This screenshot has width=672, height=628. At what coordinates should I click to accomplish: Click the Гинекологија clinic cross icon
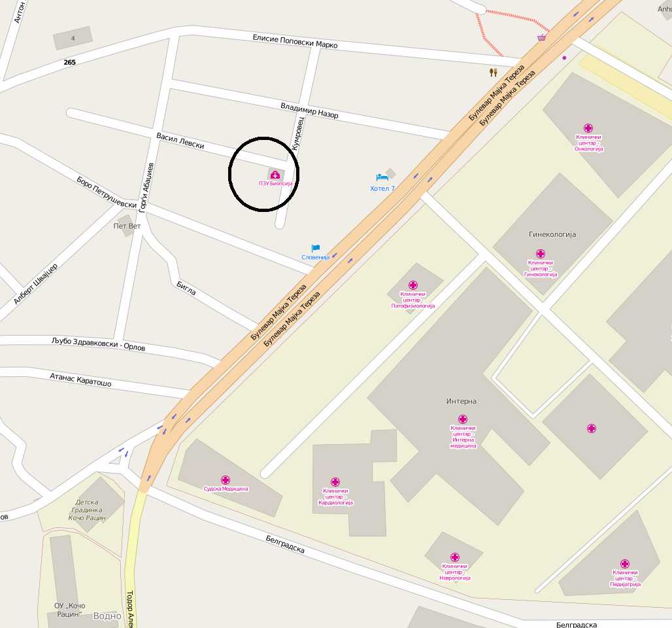[x=541, y=254]
